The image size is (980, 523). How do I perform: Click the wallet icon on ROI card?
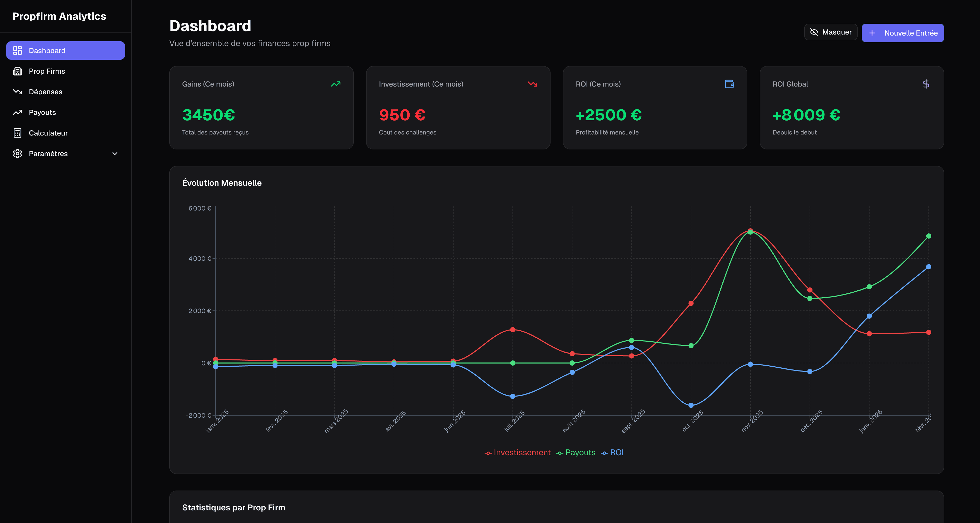pyautogui.click(x=730, y=84)
